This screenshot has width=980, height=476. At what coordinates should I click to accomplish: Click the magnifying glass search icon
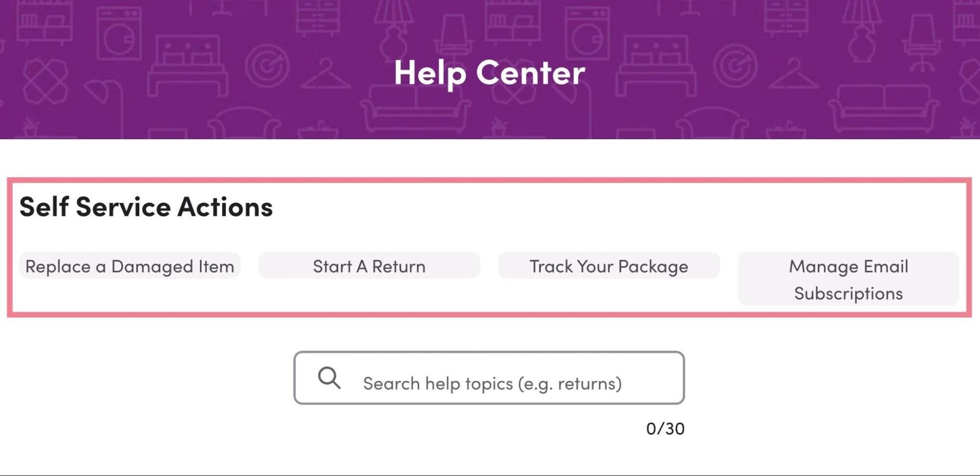(329, 378)
